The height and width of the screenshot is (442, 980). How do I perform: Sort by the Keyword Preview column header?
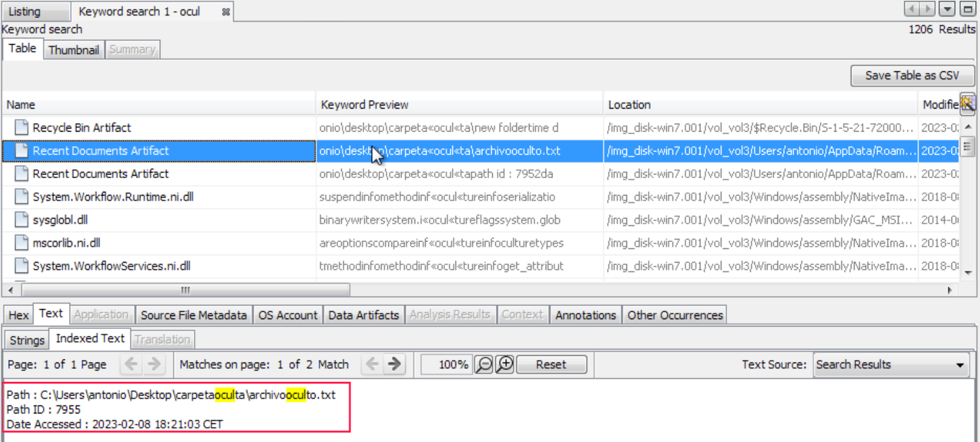pyautogui.click(x=365, y=105)
